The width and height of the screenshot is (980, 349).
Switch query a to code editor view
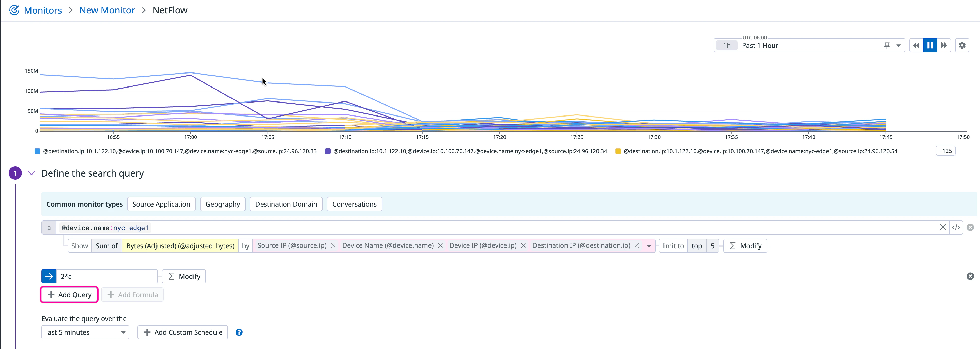tap(956, 227)
